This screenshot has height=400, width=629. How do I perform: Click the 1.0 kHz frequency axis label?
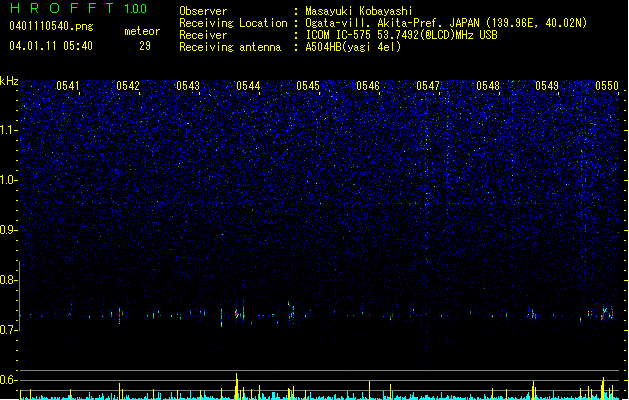click(x=8, y=180)
